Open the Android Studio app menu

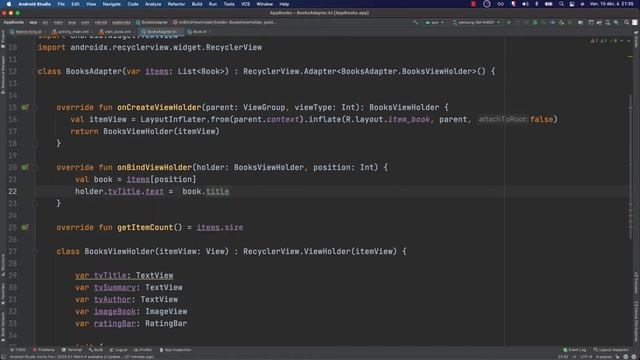point(34,4)
